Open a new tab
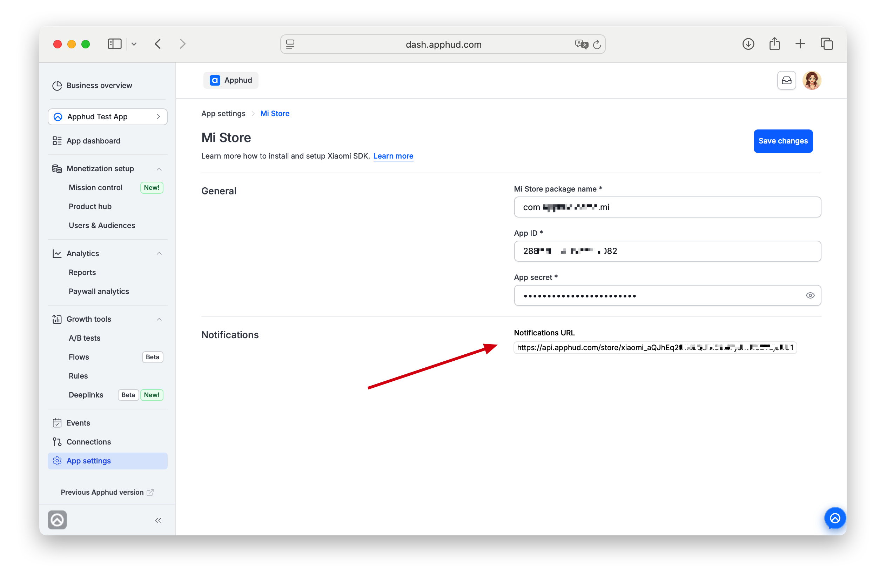This screenshot has width=886, height=588. [x=800, y=44]
